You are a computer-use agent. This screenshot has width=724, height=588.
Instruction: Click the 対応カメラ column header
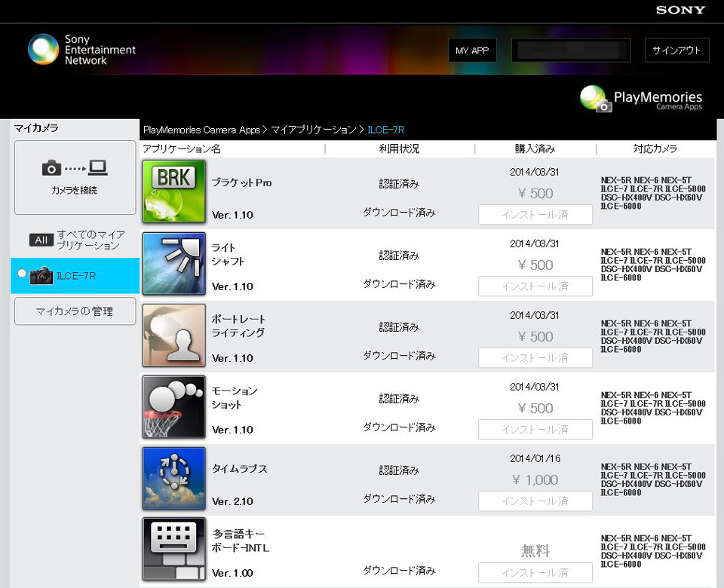click(655, 149)
